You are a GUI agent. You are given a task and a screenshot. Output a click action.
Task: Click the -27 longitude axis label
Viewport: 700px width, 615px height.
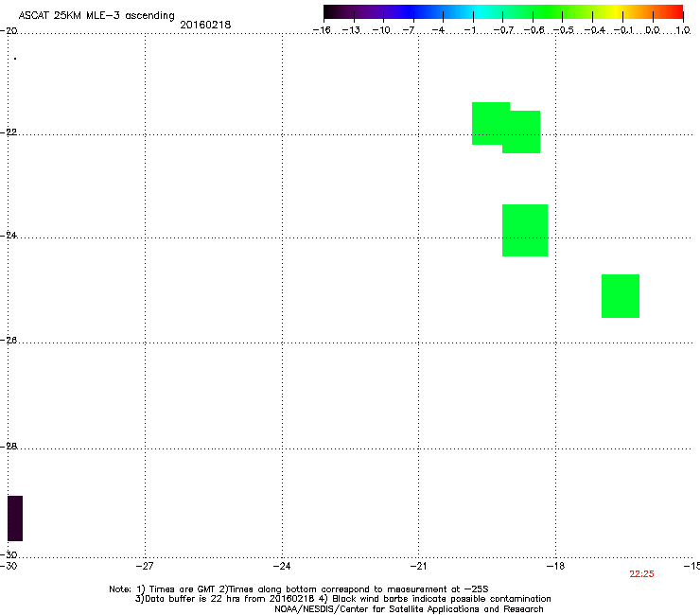tap(145, 566)
